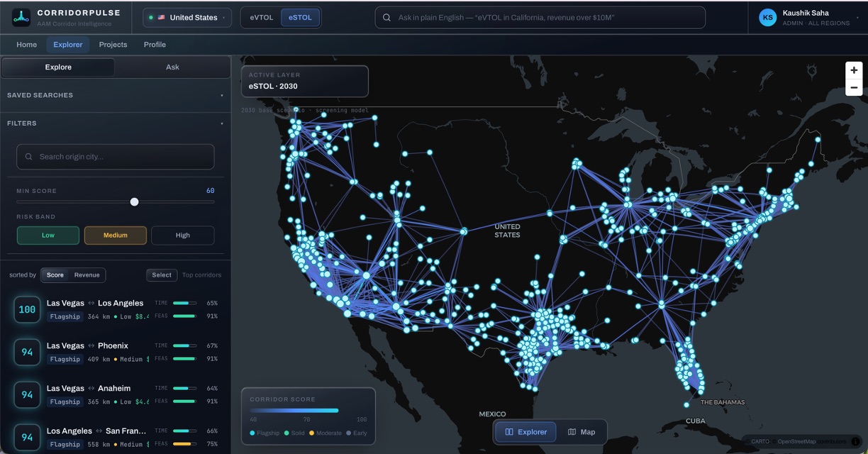Click 364 km distance on Las Vegas–Los Angeles

point(99,317)
